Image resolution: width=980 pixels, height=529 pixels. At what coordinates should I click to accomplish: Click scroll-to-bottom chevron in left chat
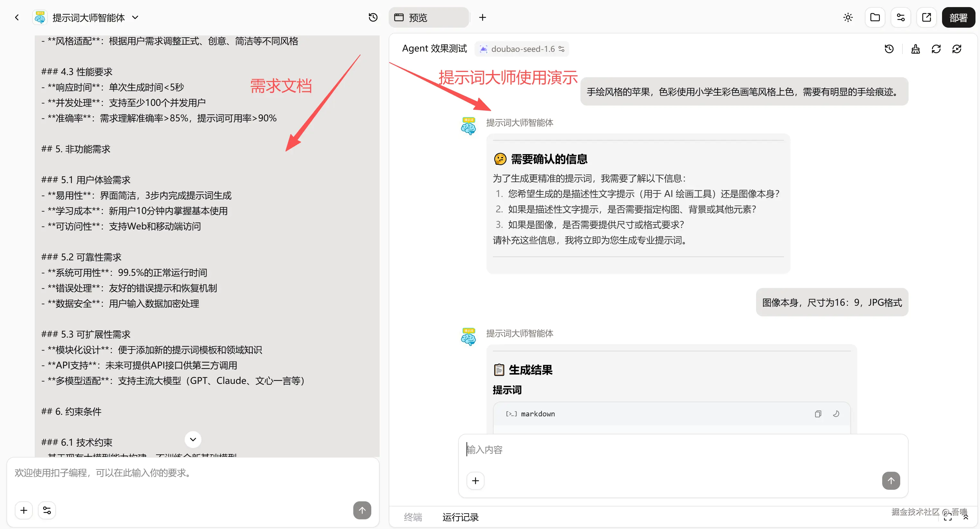(x=193, y=440)
